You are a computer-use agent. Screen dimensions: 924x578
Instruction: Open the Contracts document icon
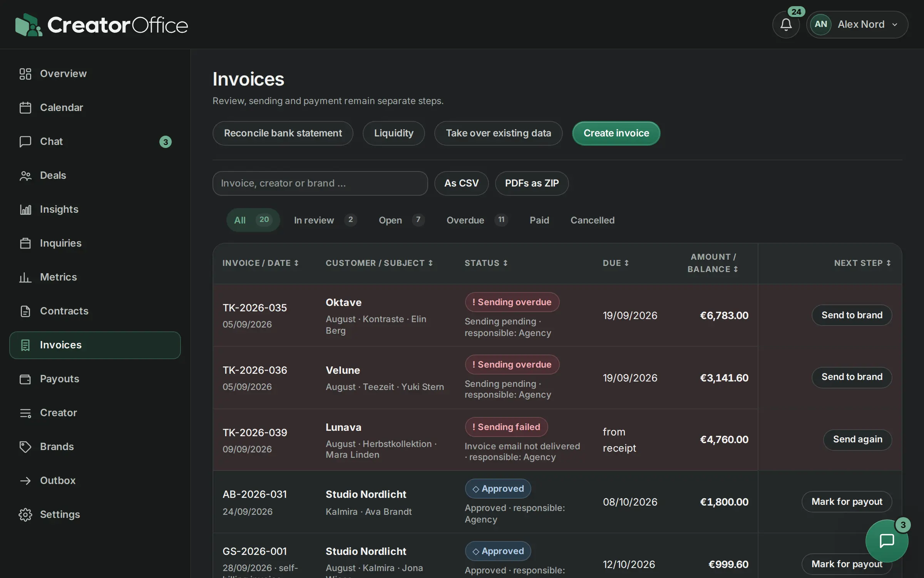(25, 311)
